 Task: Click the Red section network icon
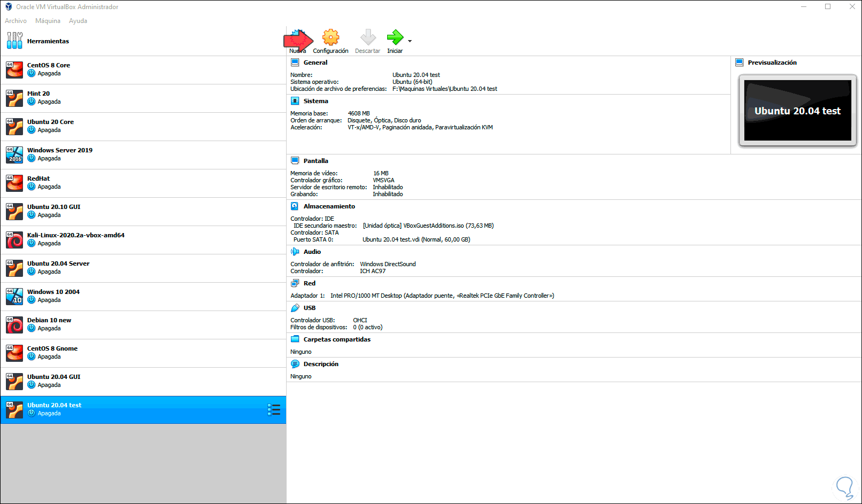(295, 283)
